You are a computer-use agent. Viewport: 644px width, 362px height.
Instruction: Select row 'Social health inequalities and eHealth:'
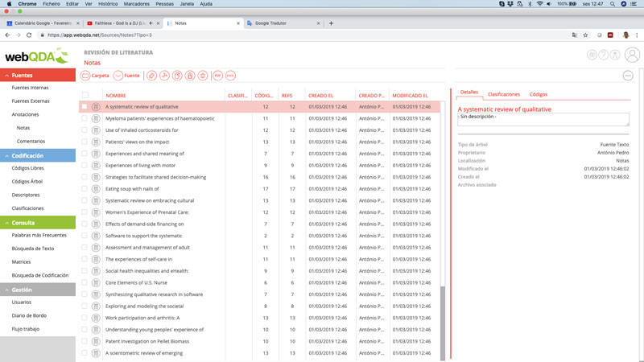point(259,271)
